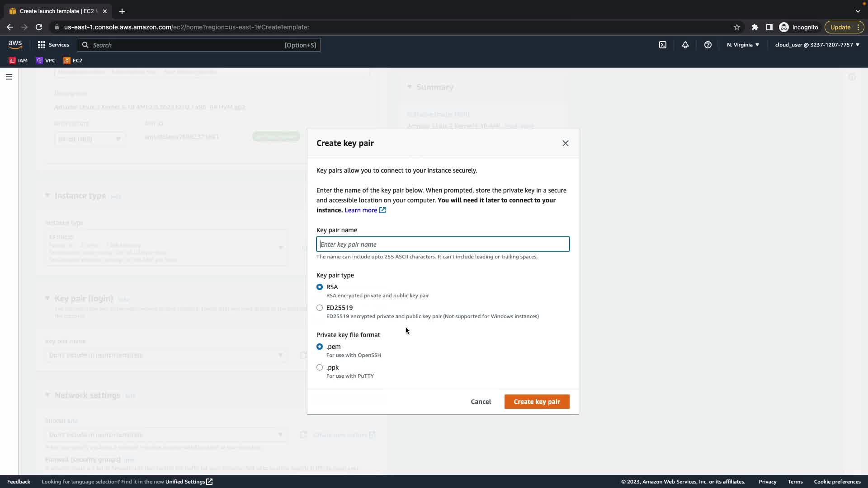868x488 pixels.
Task: Expand the N. Virginia region dropdown
Action: click(x=743, y=45)
